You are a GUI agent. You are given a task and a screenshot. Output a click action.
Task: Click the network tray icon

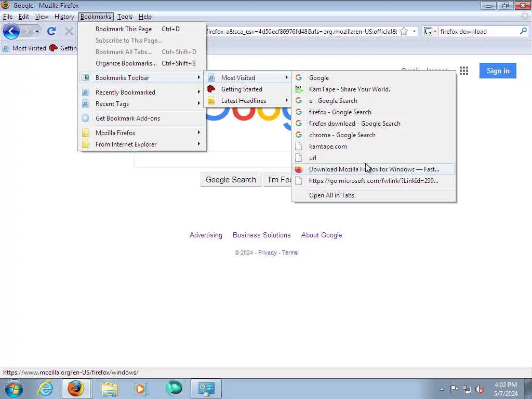[467, 389]
